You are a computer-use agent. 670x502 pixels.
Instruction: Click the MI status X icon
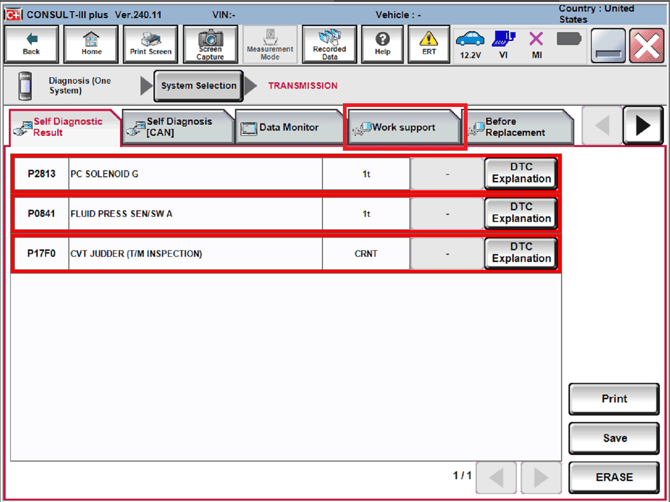tap(537, 44)
